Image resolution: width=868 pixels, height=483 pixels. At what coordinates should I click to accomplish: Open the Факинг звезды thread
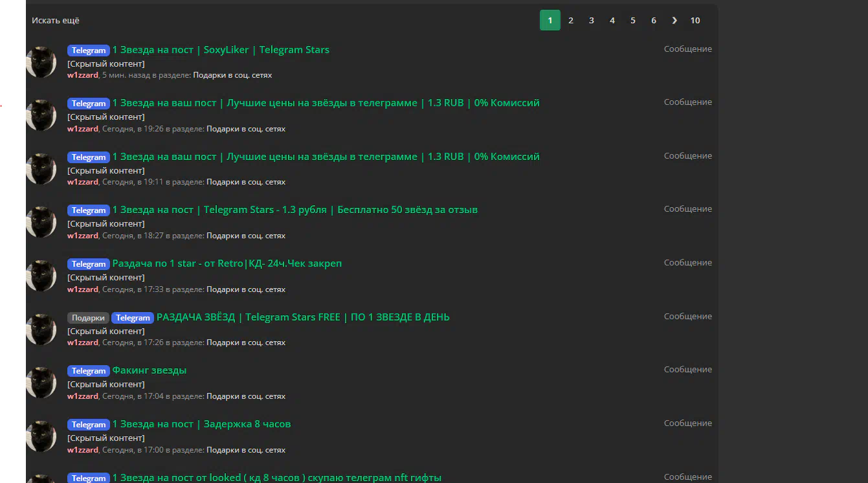pyautogui.click(x=150, y=370)
